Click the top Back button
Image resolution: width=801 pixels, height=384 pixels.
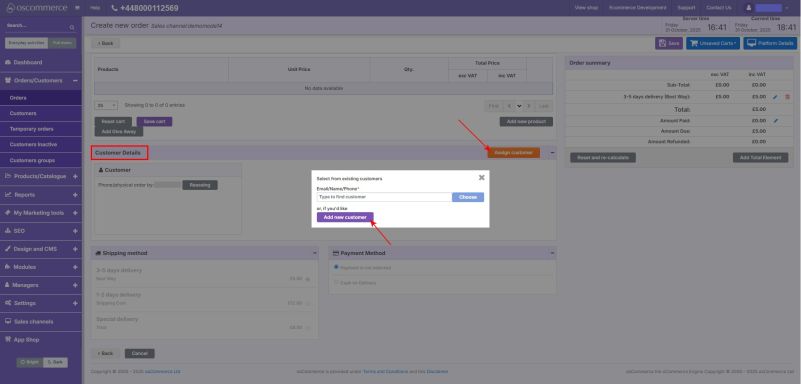click(106, 43)
